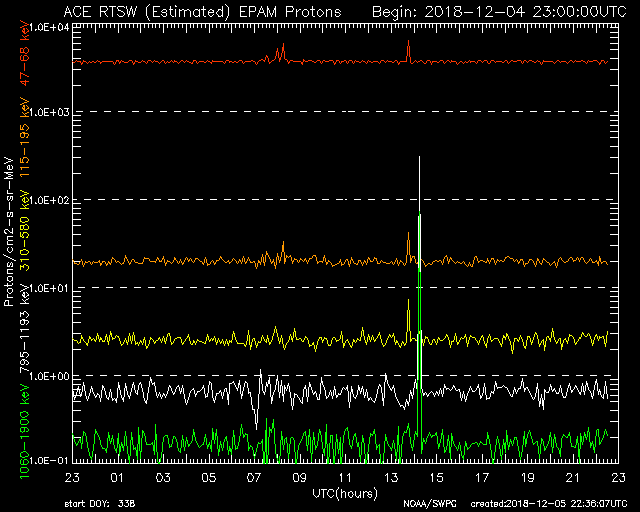
Task: Click the NOAA/SWPC credit label
Action: pos(428,503)
